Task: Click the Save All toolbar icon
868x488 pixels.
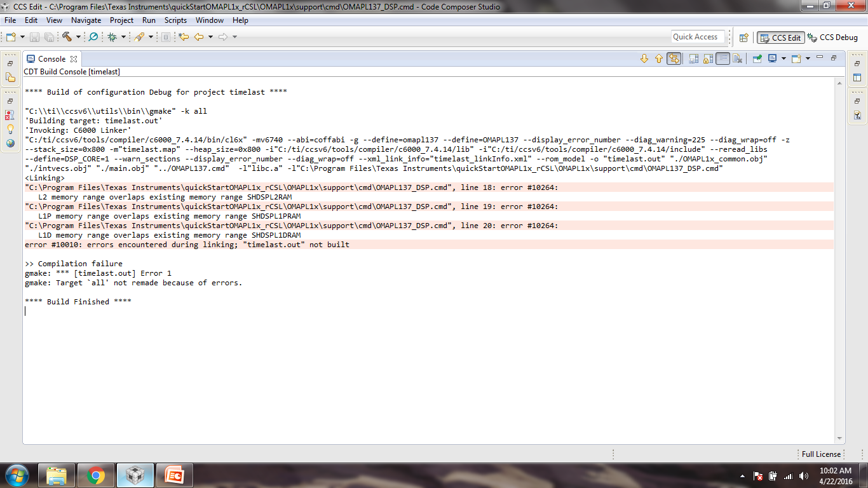Action: coord(49,37)
